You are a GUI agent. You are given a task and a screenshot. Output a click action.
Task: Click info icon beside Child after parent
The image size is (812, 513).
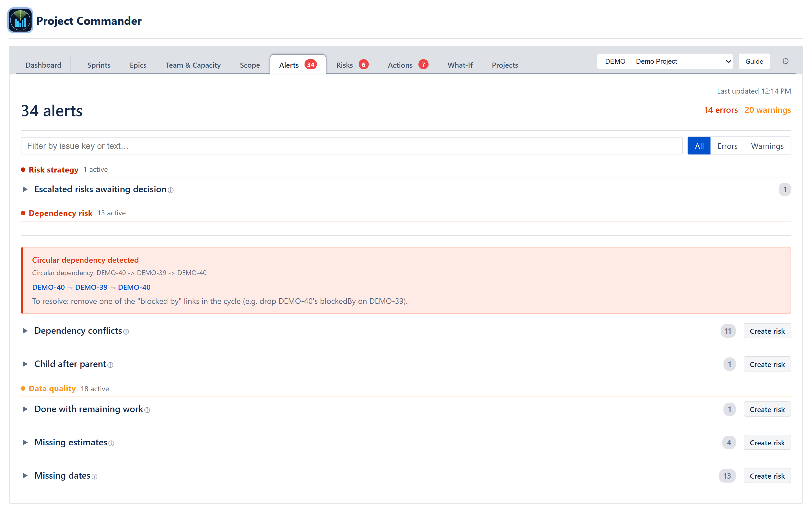click(110, 365)
